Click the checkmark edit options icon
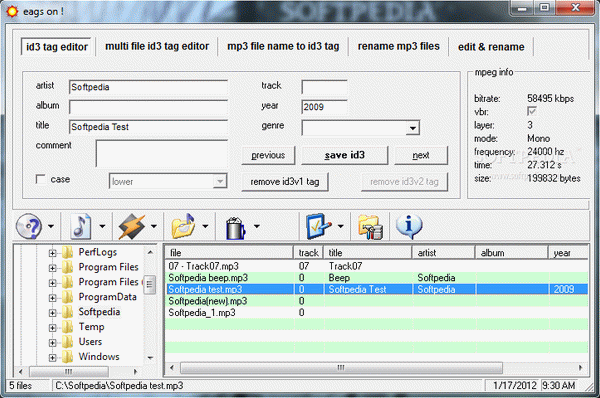The height and width of the screenshot is (398, 600). [x=318, y=227]
